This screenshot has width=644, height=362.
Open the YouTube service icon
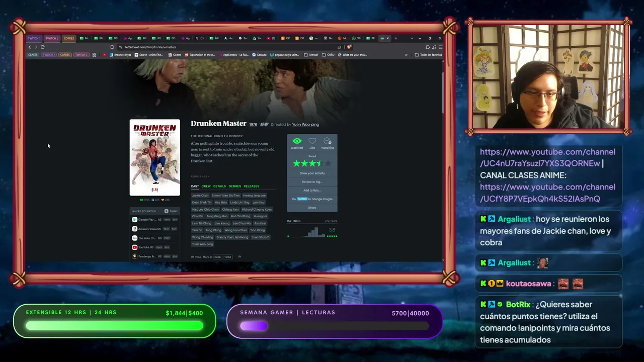click(x=134, y=247)
